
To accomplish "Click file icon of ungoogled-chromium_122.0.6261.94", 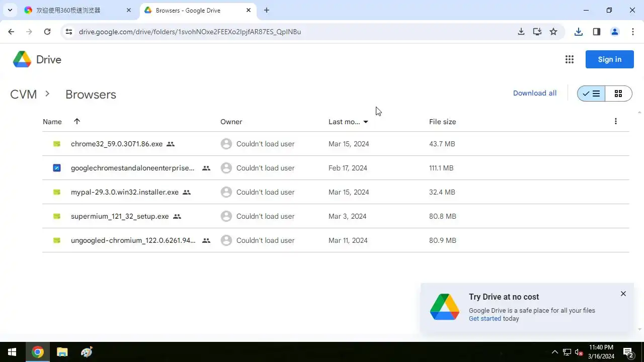I will click(x=57, y=240).
